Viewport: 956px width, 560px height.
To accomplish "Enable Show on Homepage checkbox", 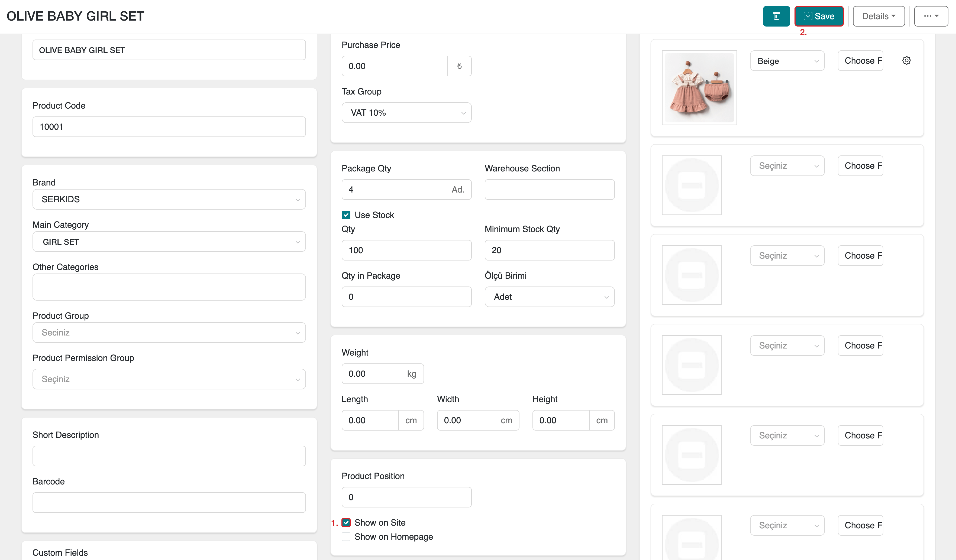I will [x=346, y=537].
